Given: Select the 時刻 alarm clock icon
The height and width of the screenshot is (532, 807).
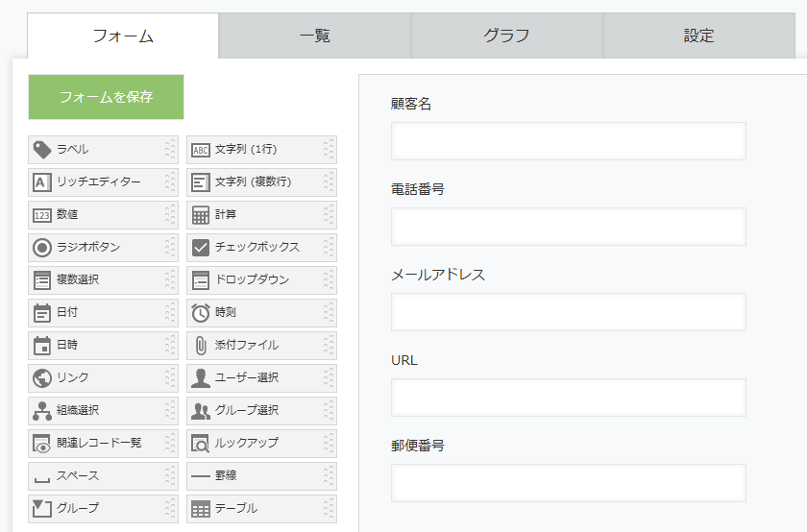Looking at the screenshot, I should [x=201, y=313].
